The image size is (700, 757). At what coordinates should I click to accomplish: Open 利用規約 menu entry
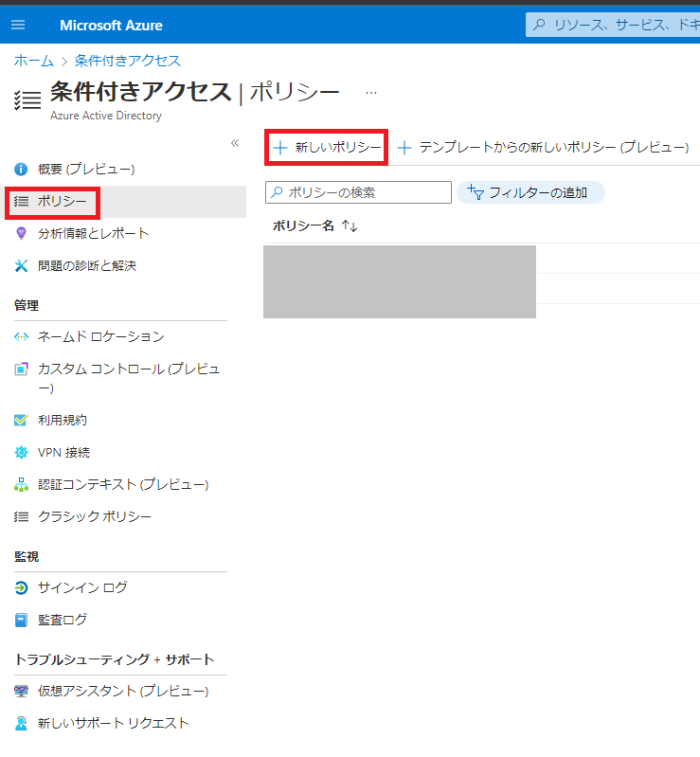click(x=63, y=420)
